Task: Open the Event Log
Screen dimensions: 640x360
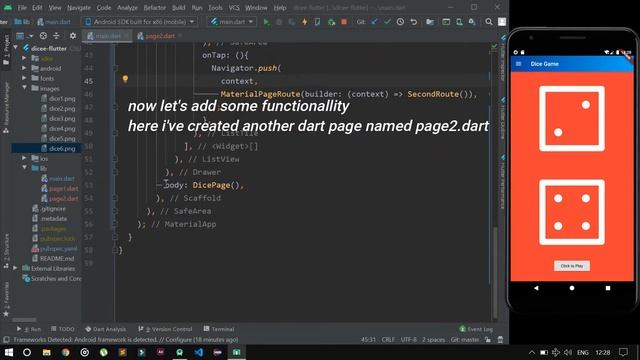Action: 476,329
